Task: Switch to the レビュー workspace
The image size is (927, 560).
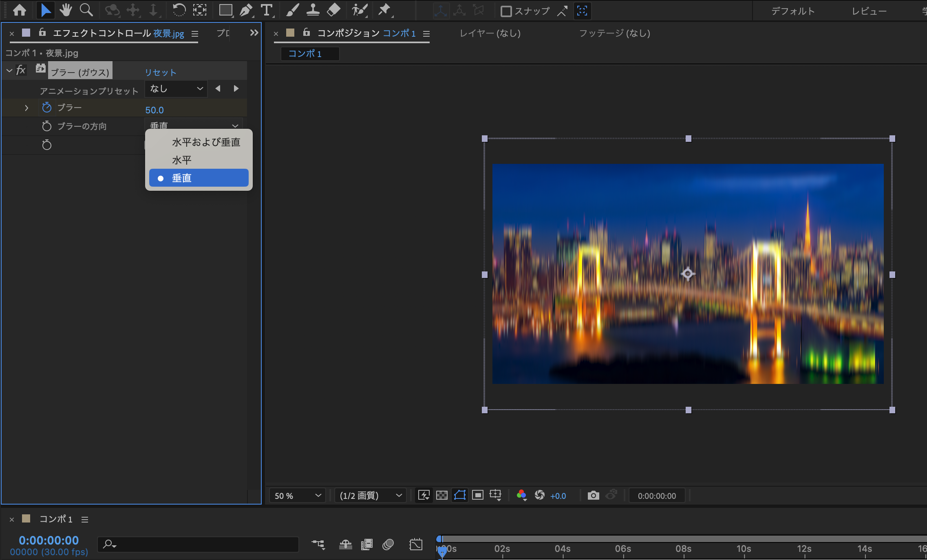Action: tap(869, 11)
